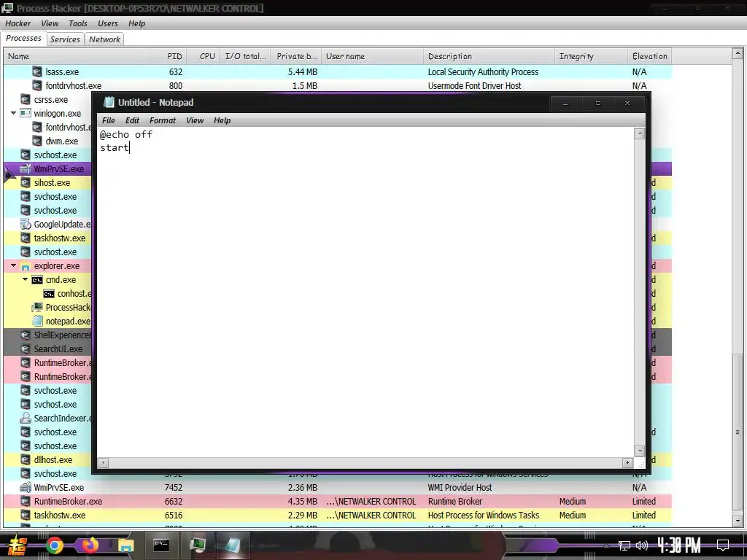Click Notepad horizontal scrollbar right arrow
Screen dimensions: 747x560
tap(627, 462)
